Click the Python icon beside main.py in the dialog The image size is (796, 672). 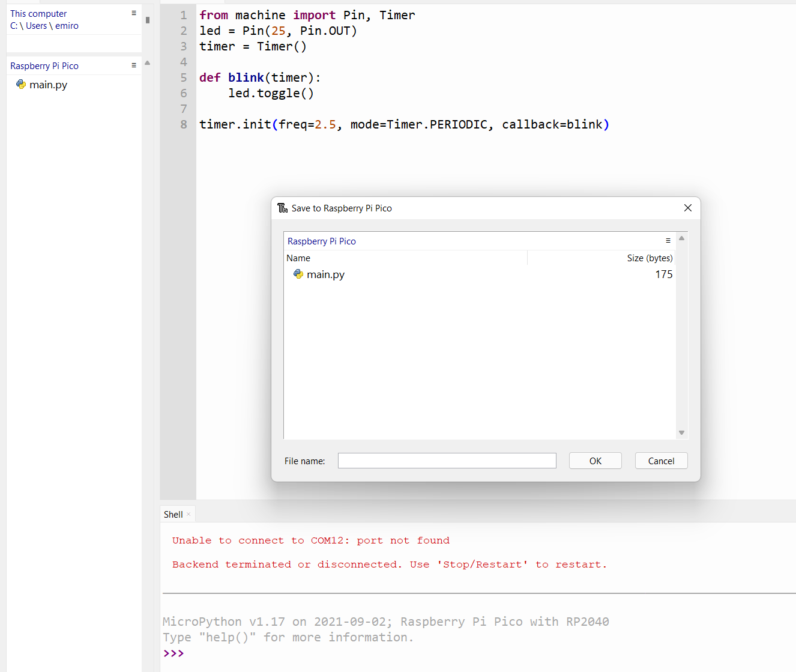coord(298,274)
